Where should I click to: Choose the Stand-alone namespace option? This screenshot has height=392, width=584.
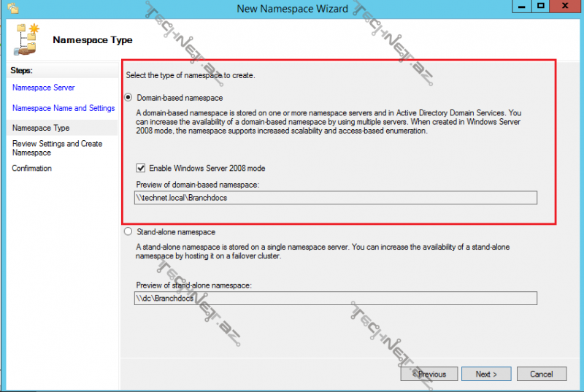129,232
